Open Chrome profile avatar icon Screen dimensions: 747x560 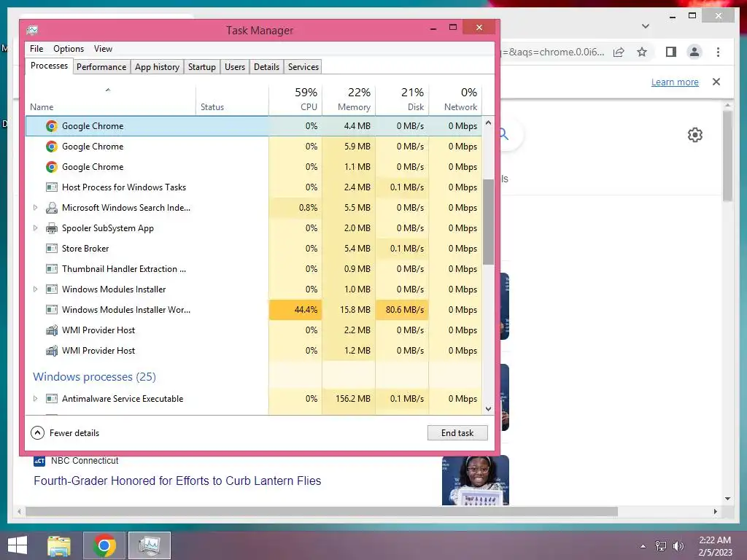(694, 52)
